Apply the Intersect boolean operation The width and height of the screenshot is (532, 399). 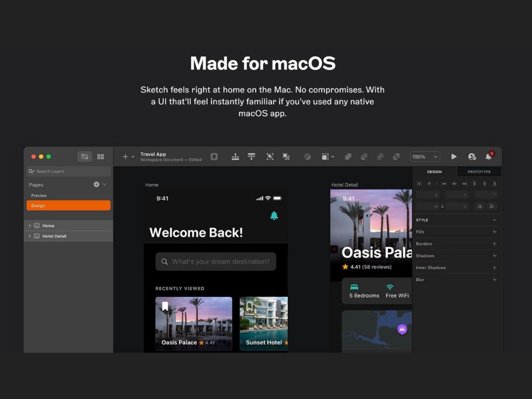click(x=380, y=156)
